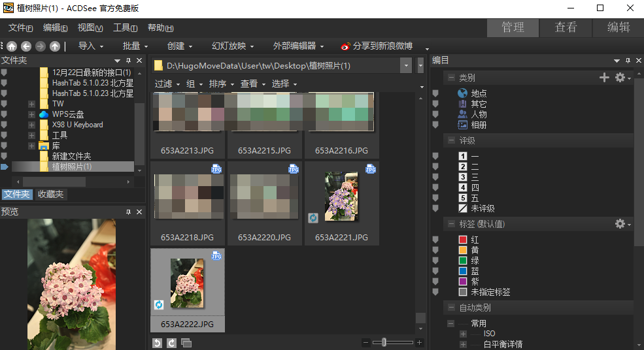Close the 文件夹 panel
The width and height of the screenshot is (644, 350).
pos(139,61)
